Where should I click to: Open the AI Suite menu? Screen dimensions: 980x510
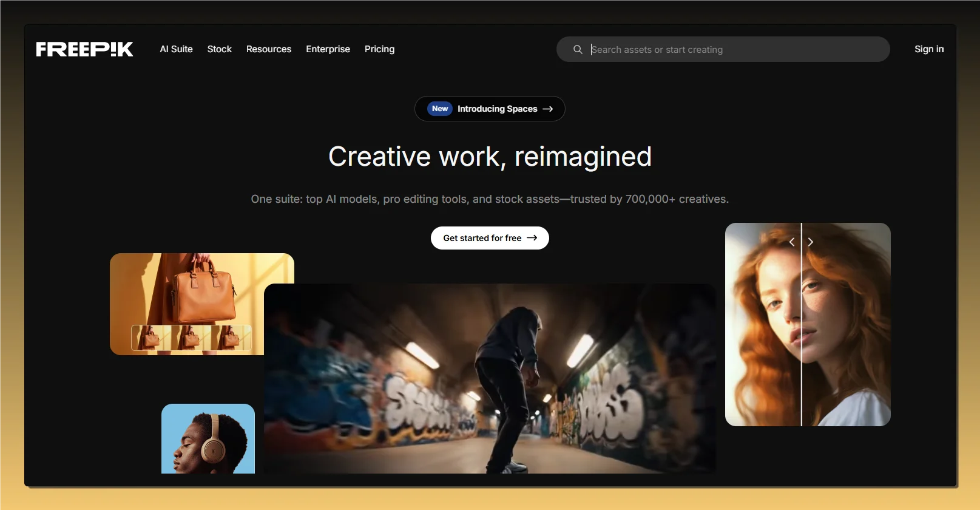176,49
